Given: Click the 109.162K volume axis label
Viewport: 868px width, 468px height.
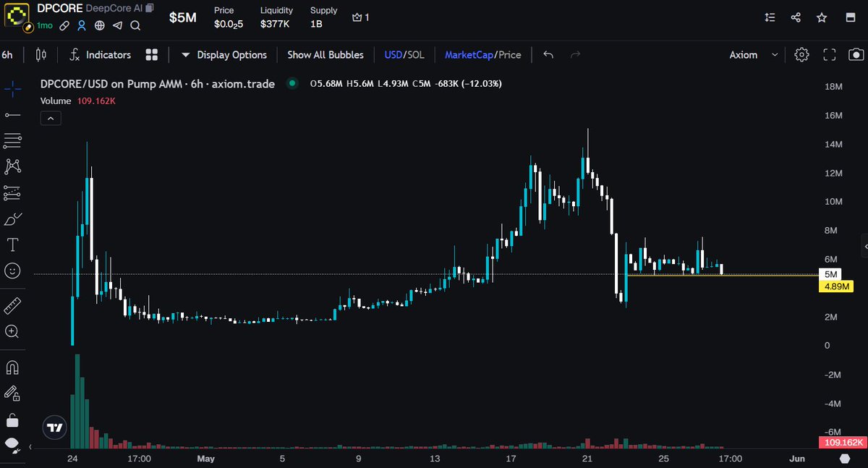Looking at the screenshot, I should (x=842, y=442).
